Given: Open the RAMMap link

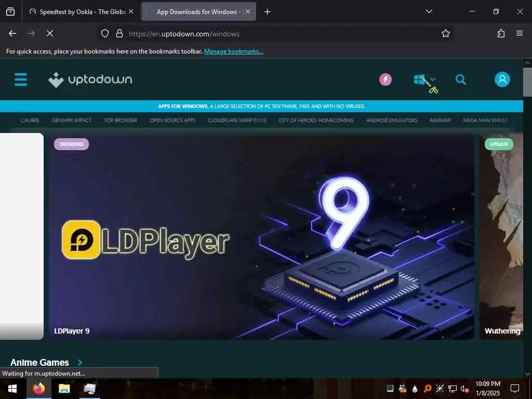Looking at the screenshot, I should tap(440, 120).
